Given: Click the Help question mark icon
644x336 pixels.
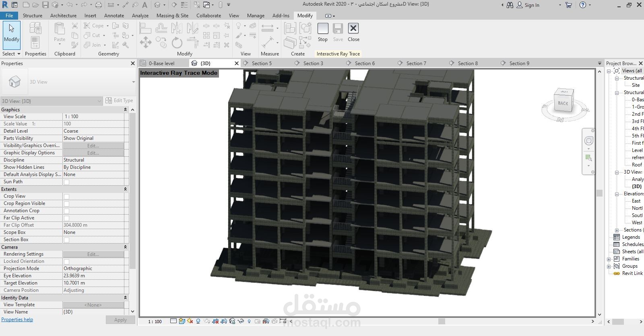Looking at the screenshot, I should [x=583, y=5].
